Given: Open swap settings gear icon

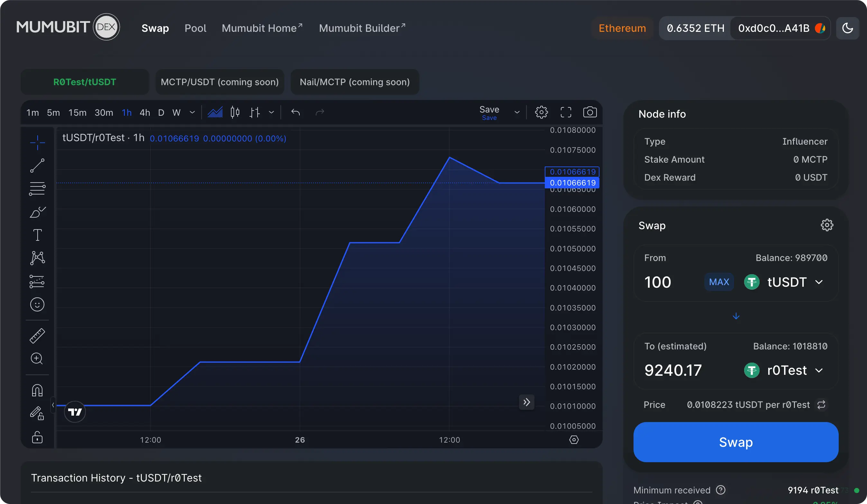Looking at the screenshot, I should click(x=827, y=225).
